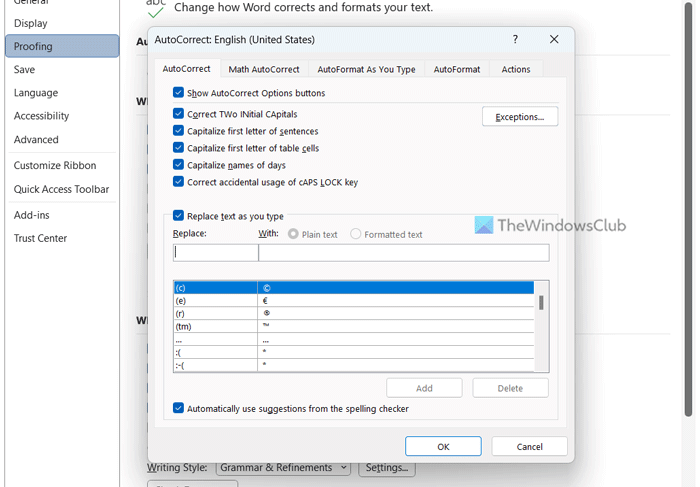Toggle Automatically use suggestions from spelling checker

(178, 408)
